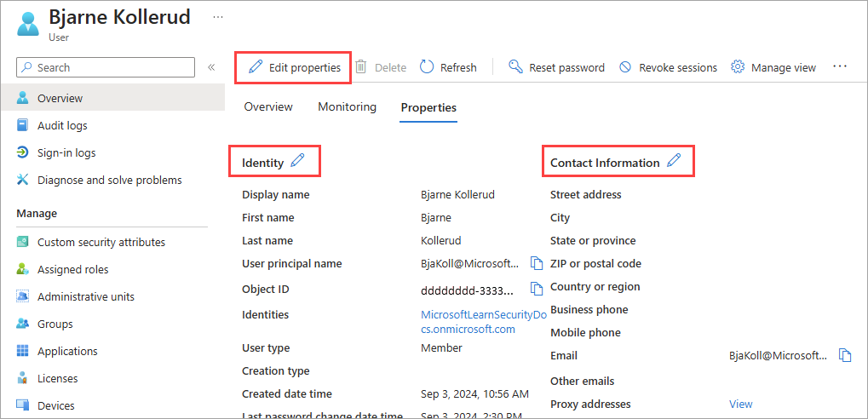868x419 pixels.
Task: Open Sign-in logs in sidebar
Action: click(x=66, y=152)
